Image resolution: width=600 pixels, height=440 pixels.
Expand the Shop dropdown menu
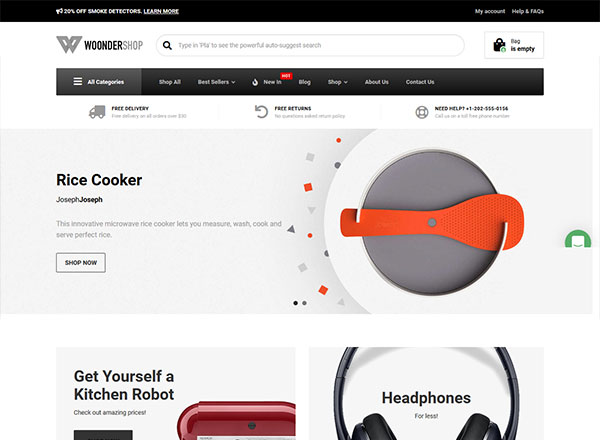[x=338, y=82]
